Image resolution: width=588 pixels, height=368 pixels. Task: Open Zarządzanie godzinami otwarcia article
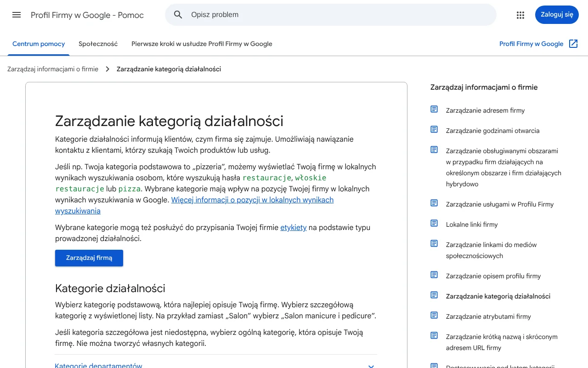point(492,131)
